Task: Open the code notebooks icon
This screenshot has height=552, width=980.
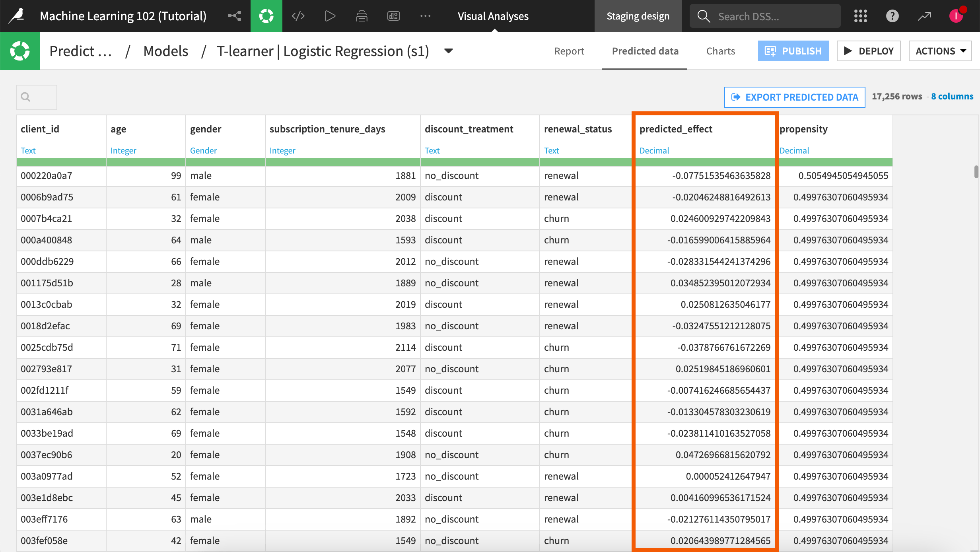Action: point(298,16)
